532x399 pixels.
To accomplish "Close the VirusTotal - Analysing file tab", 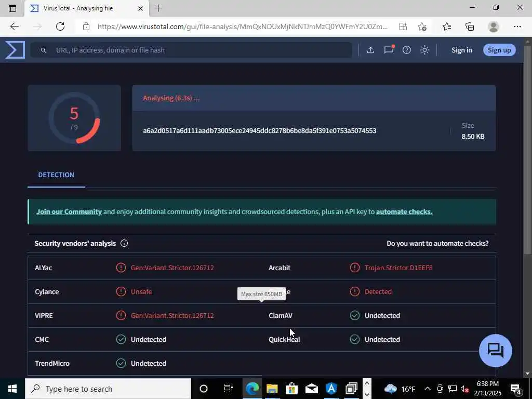I will tap(140, 8).
